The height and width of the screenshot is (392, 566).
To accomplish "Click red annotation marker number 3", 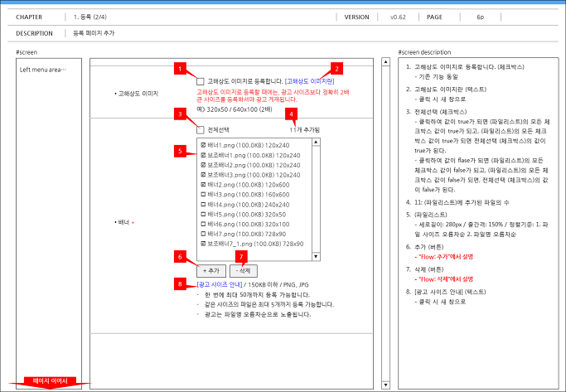I will [180, 114].
